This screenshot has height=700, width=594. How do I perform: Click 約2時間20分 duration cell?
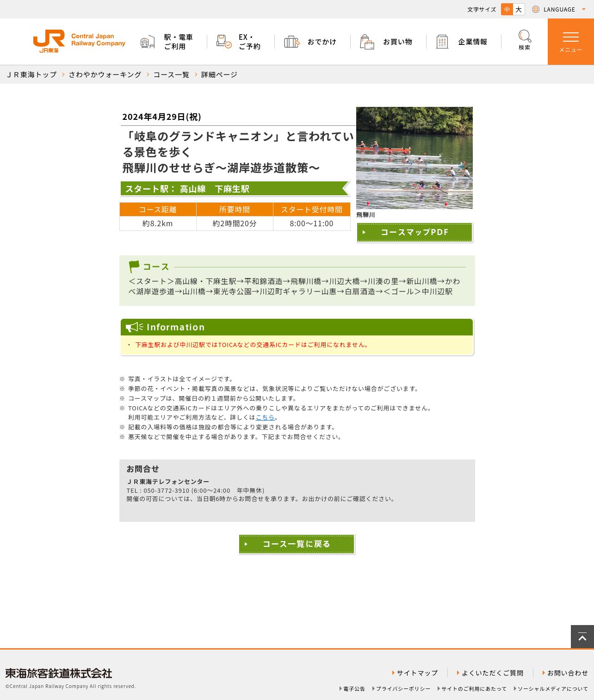coord(235,223)
